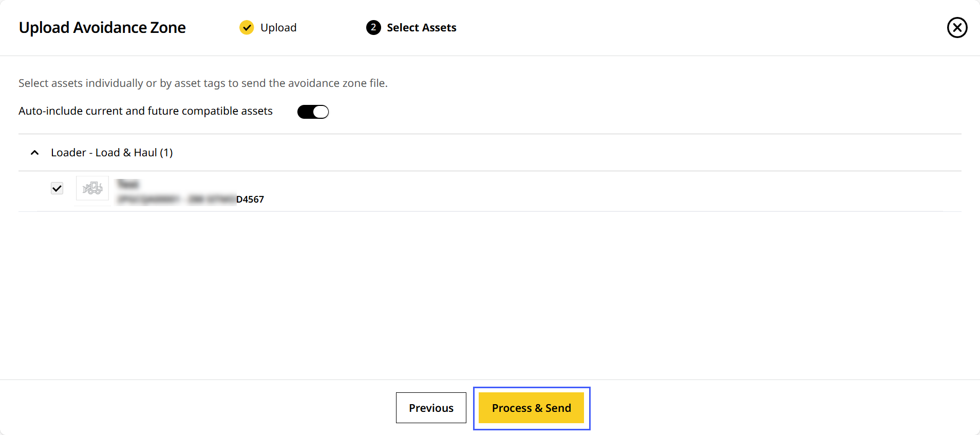
Task: Click the Process & Send button
Action: (x=531, y=408)
